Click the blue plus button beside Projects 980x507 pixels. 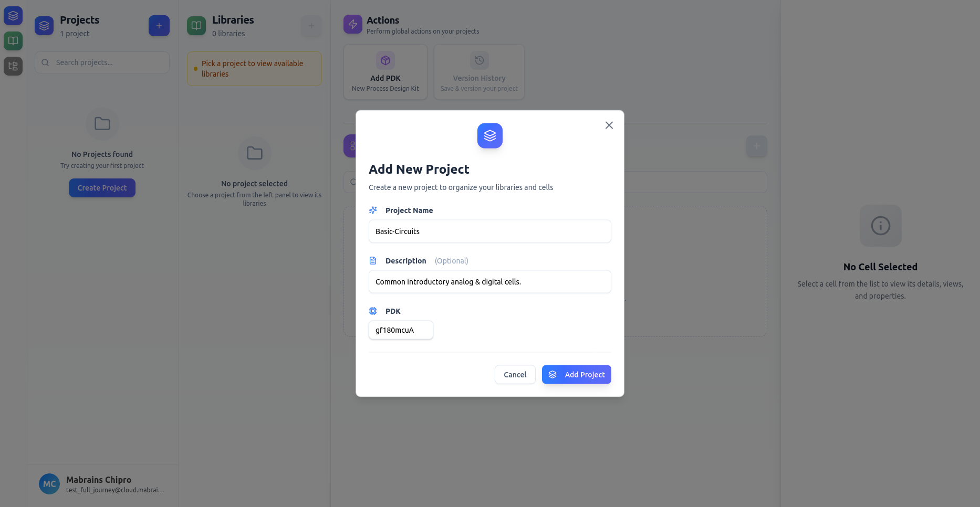coord(159,26)
